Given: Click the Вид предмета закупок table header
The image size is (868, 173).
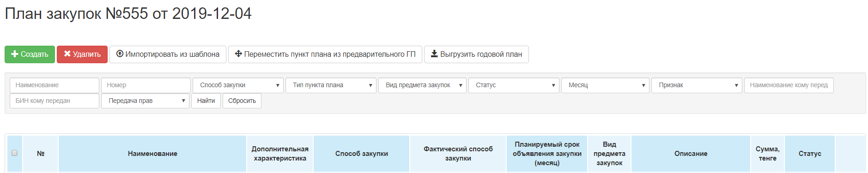Looking at the screenshot, I should pyautogui.click(x=609, y=154).
